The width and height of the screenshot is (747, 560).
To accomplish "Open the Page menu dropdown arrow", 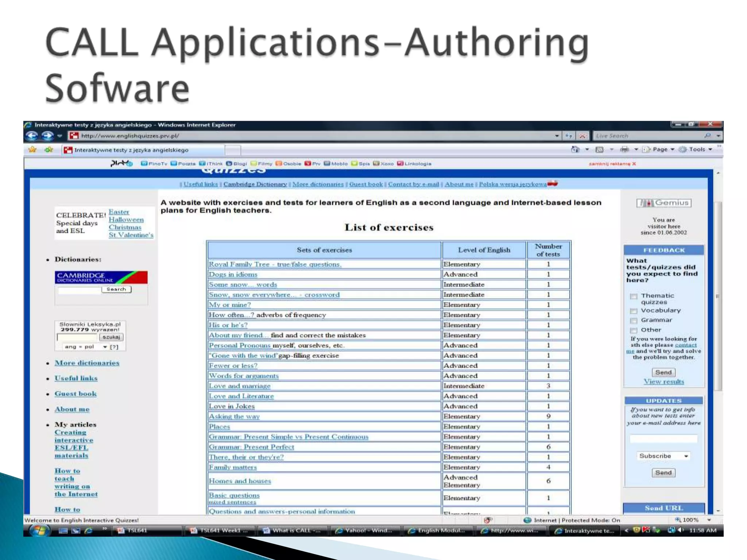I will click(x=672, y=149).
